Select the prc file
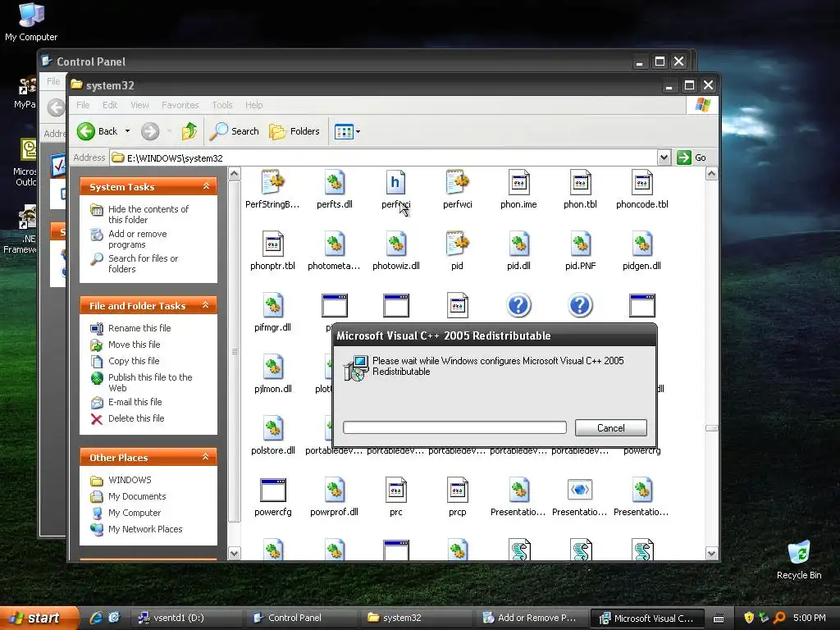Viewport: 840px width, 630px height. coord(396,496)
